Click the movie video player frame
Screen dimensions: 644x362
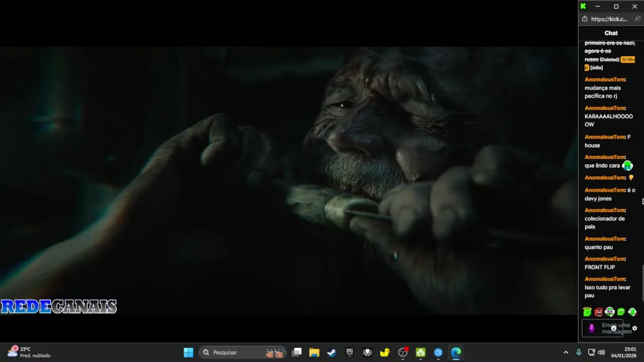[289, 181]
